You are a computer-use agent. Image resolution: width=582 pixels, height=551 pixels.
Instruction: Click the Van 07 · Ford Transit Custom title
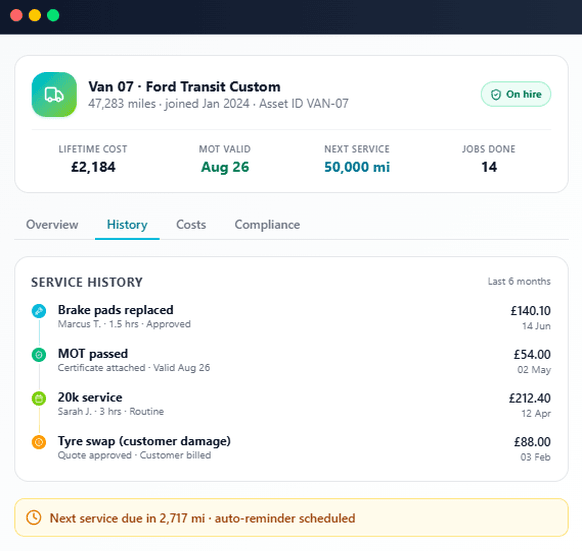[184, 87]
